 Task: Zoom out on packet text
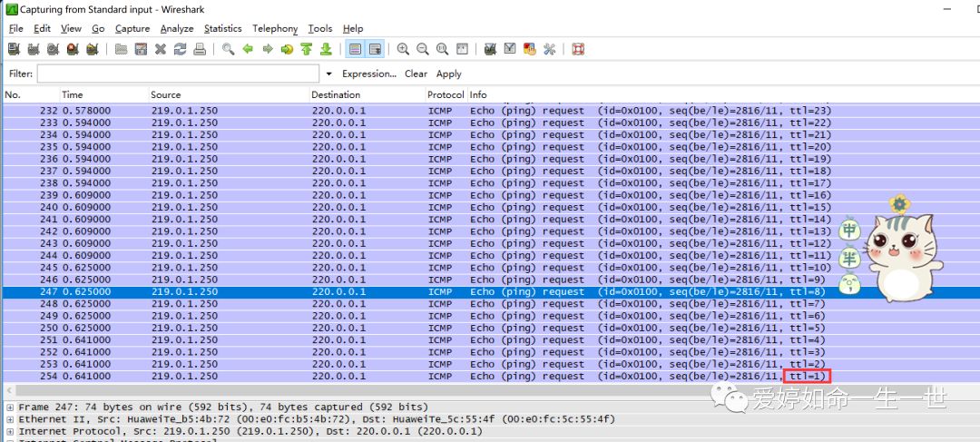[423, 49]
